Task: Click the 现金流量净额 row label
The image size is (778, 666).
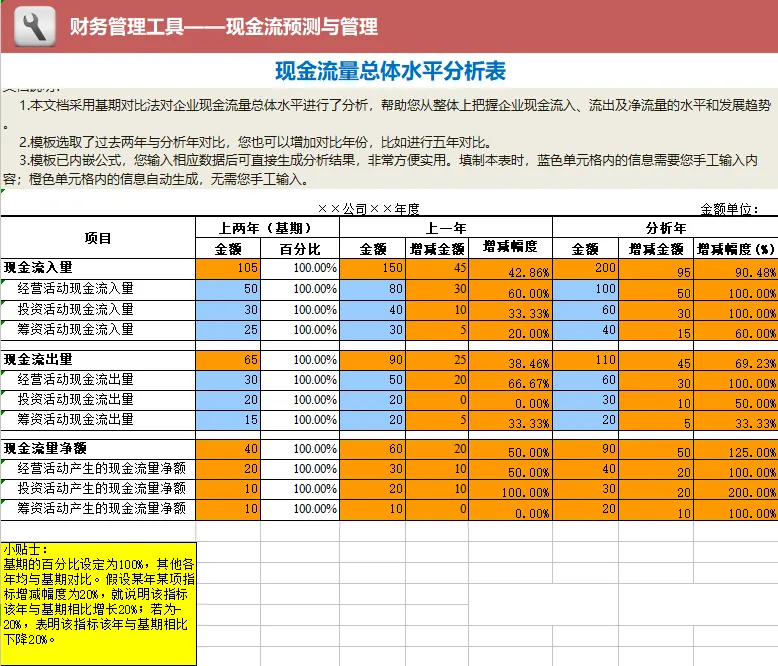Action: [45, 449]
